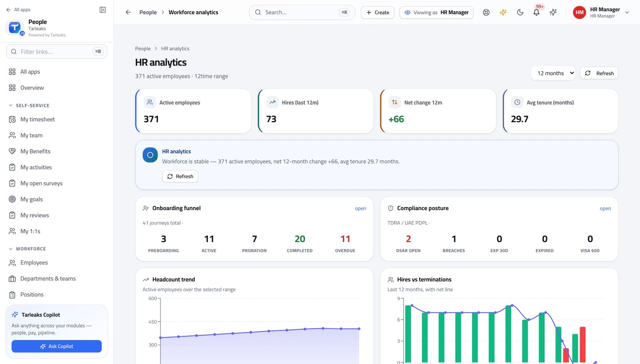Toggle Viewing as HR Manager
This screenshot has height=364, width=640.
436,12
